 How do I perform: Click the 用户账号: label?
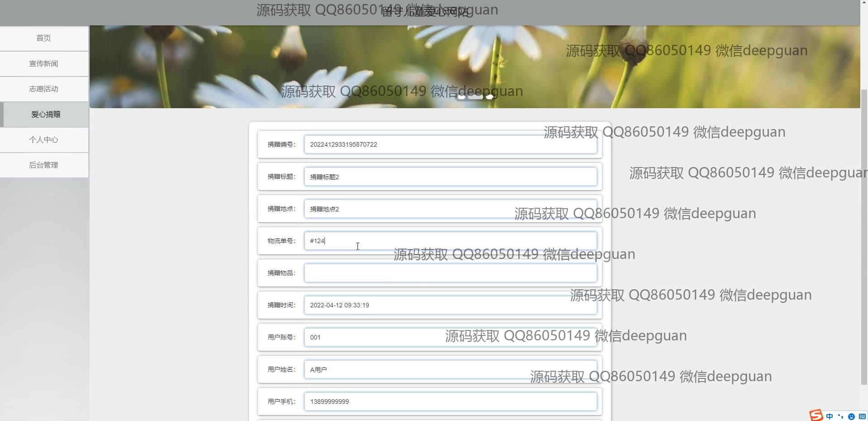click(281, 337)
